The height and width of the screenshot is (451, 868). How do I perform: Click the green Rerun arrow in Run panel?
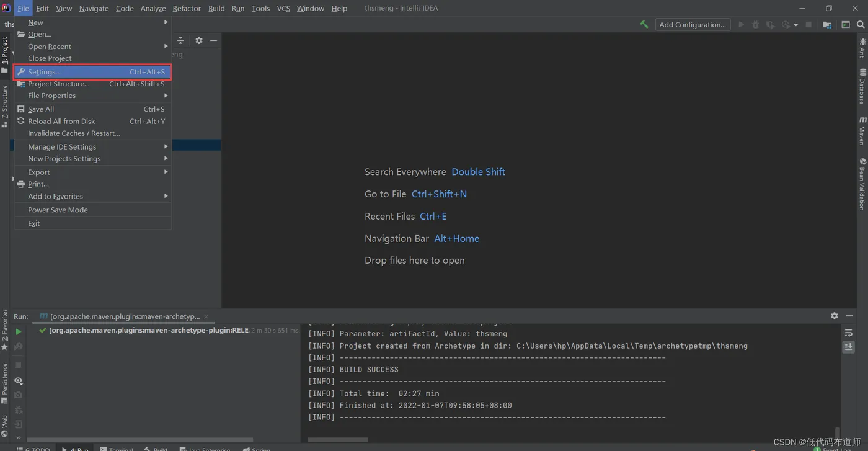(18, 332)
